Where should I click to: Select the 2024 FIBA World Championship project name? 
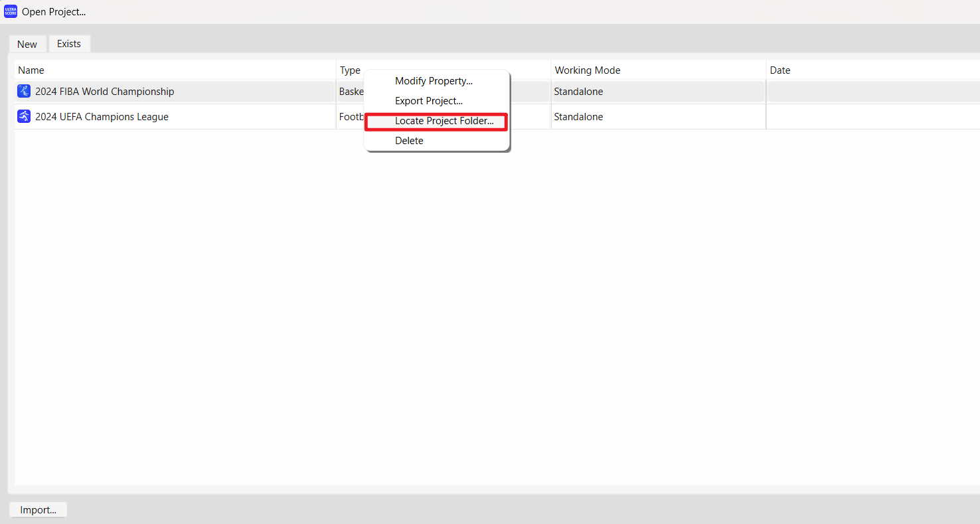104,92
